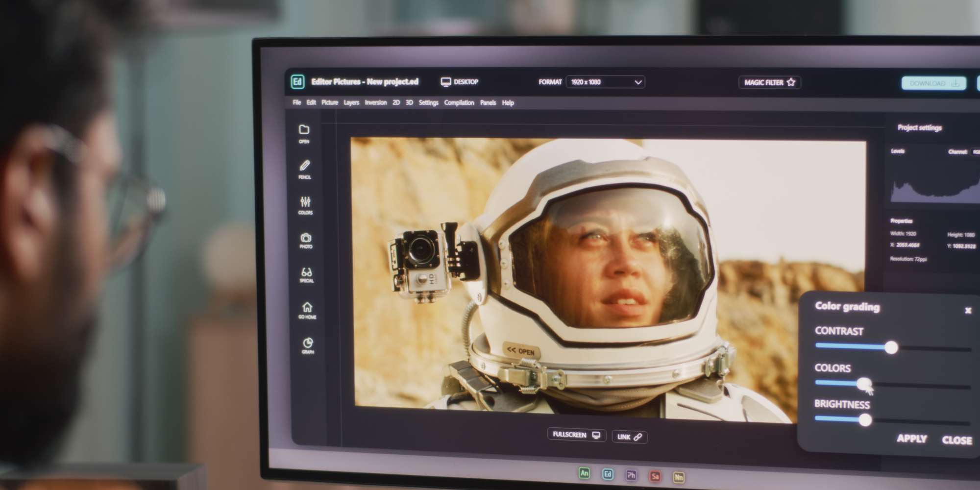Dismiss Color grading panel with X
Image resolution: width=980 pixels, height=490 pixels.
pyautogui.click(x=968, y=310)
